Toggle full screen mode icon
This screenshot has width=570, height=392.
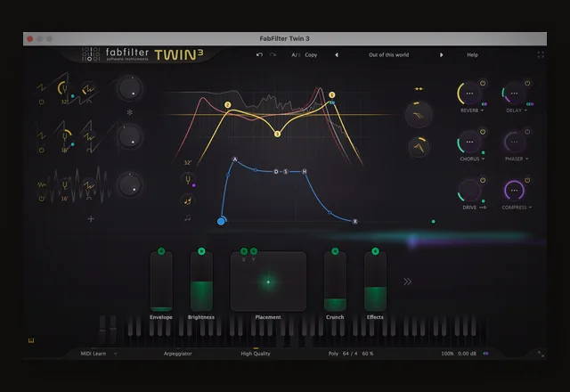[x=541, y=55]
